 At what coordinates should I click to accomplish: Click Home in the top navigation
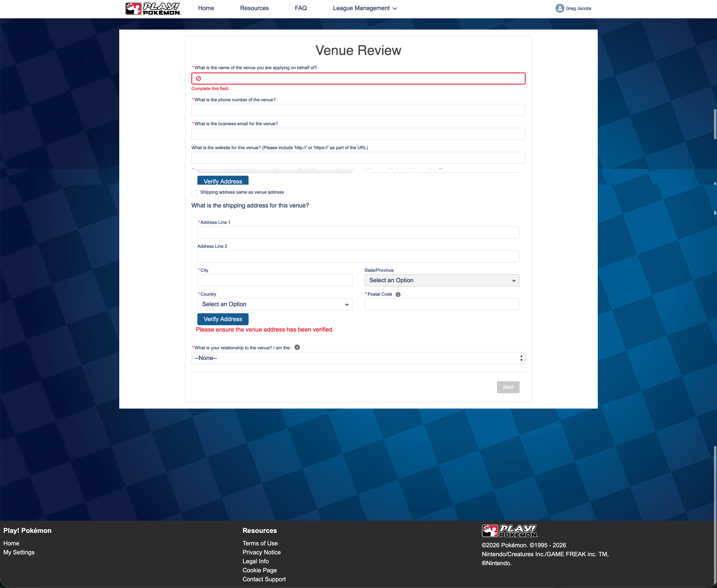pos(206,8)
